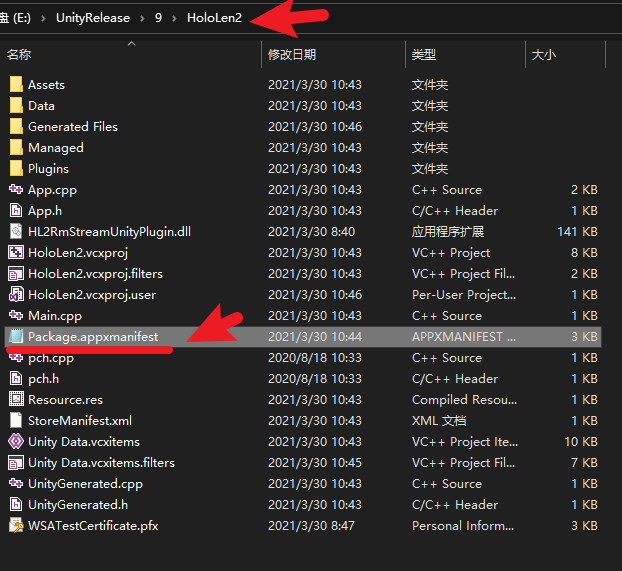The width and height of the screenshot is (622, 571).
Task: Sort files by 大小 column header
Action: pos(543,54)
